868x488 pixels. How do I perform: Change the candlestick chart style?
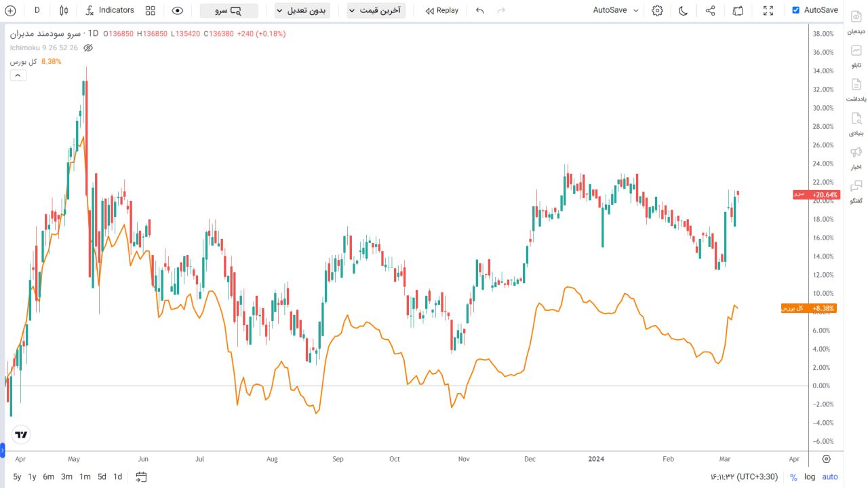point(64,11)
